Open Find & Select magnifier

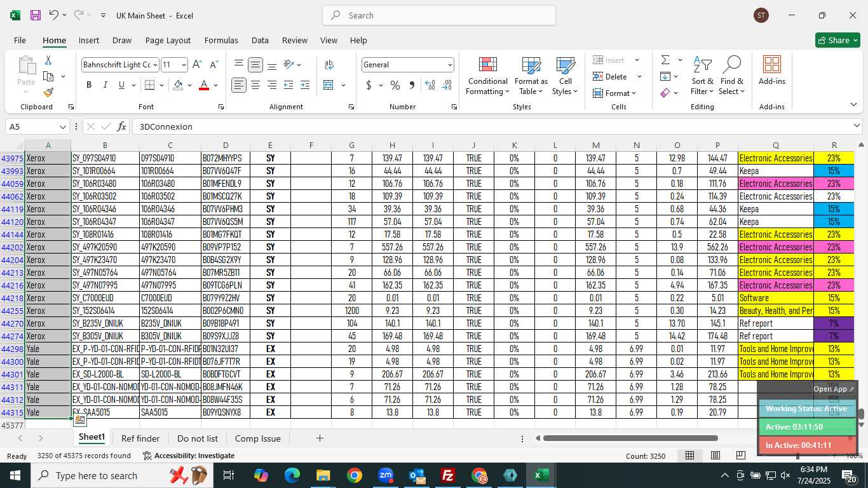(731, 75)
